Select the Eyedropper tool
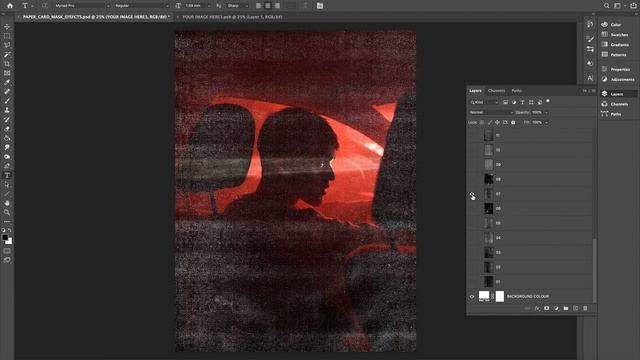 [7, 82]
